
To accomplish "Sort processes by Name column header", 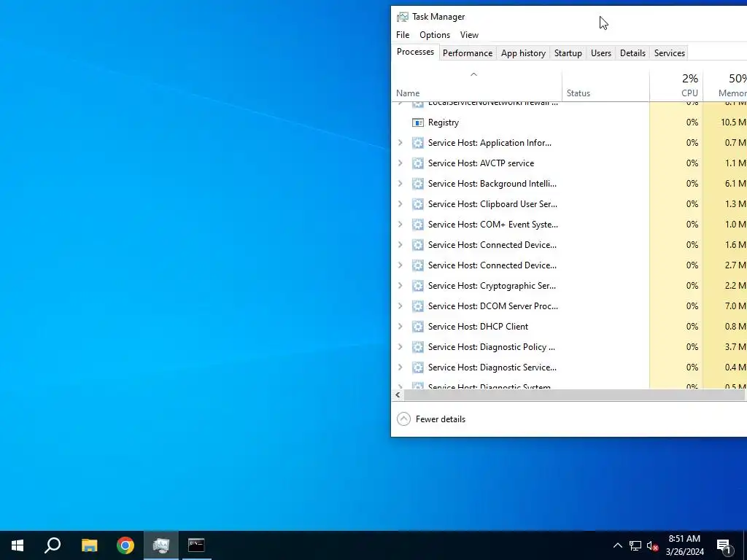I will [476, 86].
